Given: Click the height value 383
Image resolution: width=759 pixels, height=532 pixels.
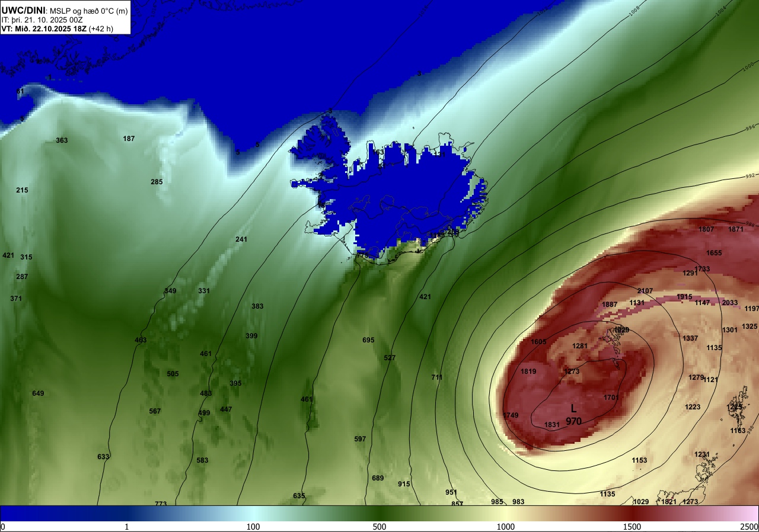Looking at the screenshot, I should [257, 306].
